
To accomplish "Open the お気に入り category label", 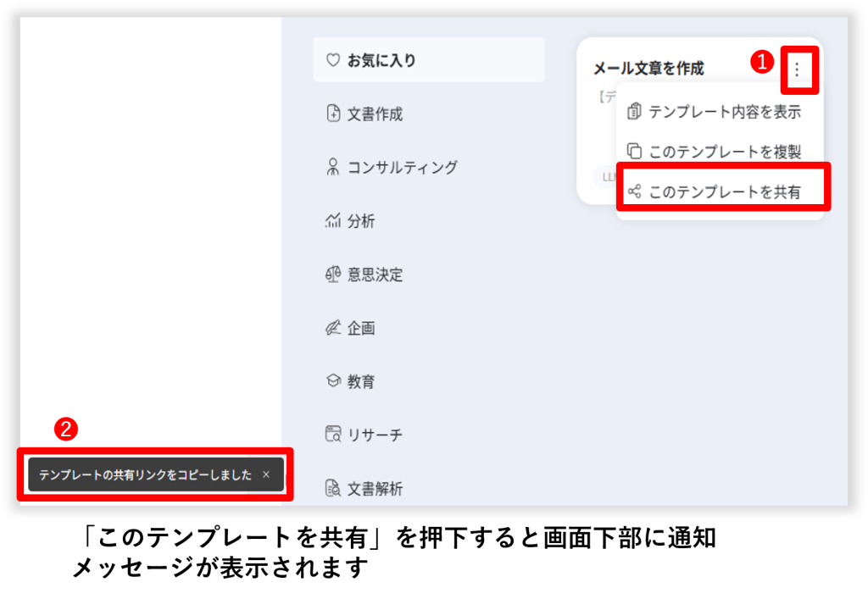I will click(381, 60).
